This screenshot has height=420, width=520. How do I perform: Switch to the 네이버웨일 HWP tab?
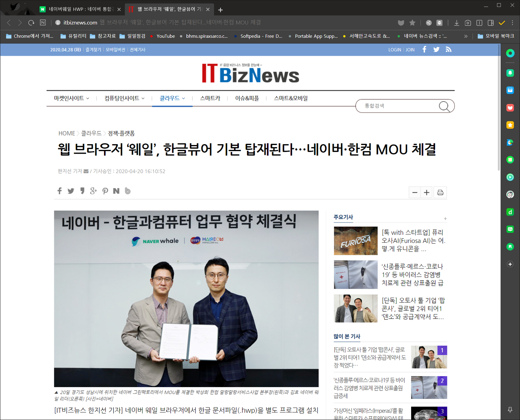tap(80, 9)
